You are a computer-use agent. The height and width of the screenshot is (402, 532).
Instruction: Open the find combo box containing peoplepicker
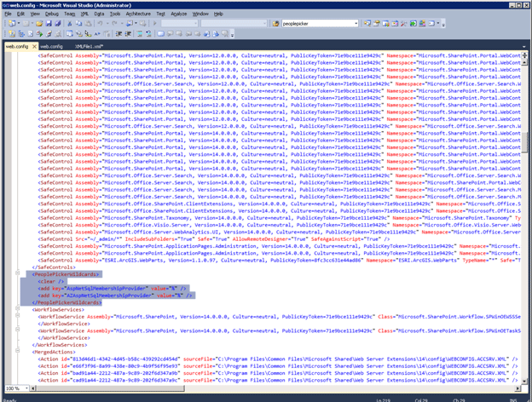tap(320, 23)
